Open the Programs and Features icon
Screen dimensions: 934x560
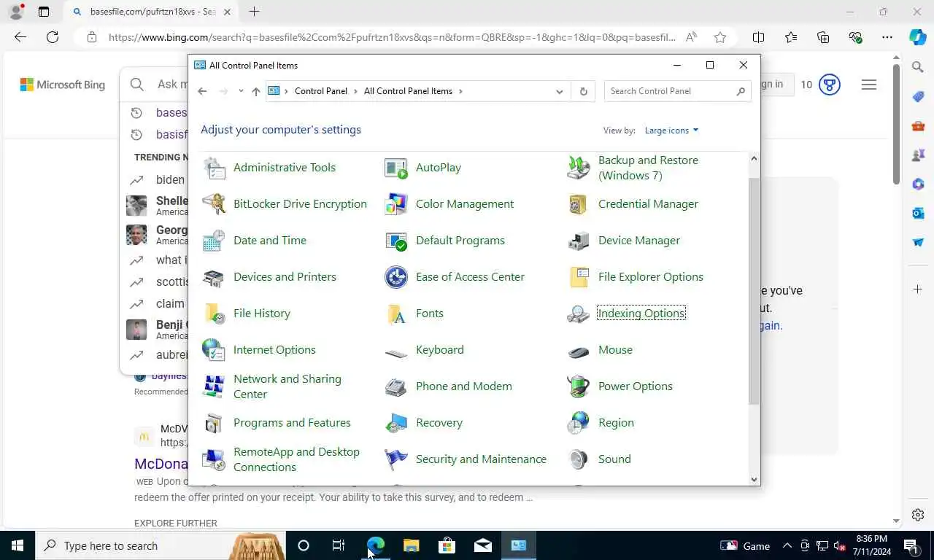tap(214, 423)
